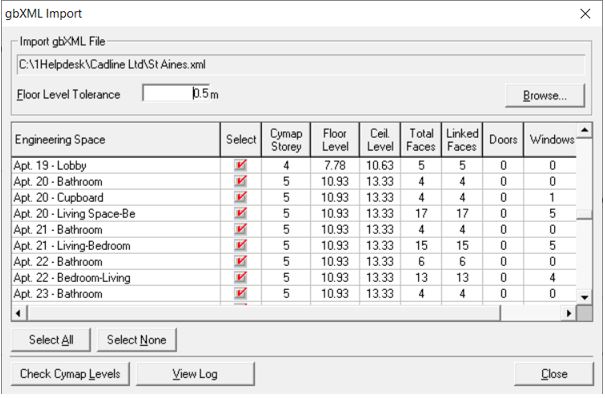Select the 'Apt. 19 - Lobby' row name
The width and height of the screenshot is (605, 398).
pos(50,166)
